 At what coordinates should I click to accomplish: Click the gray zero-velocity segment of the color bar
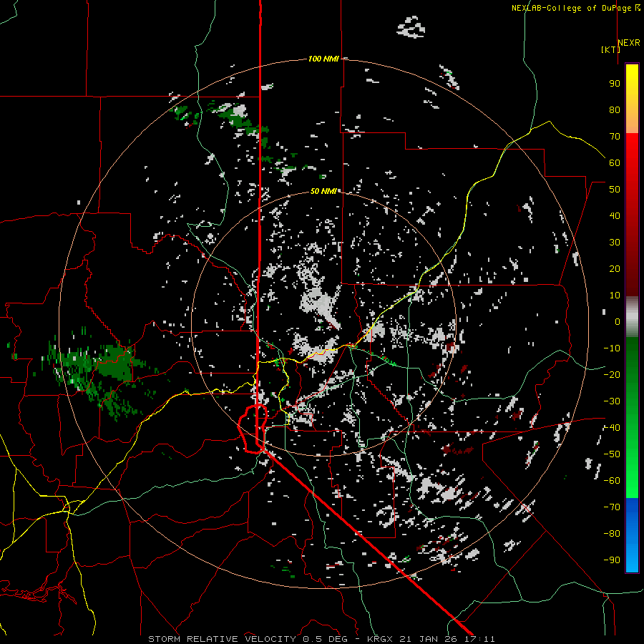632,317
